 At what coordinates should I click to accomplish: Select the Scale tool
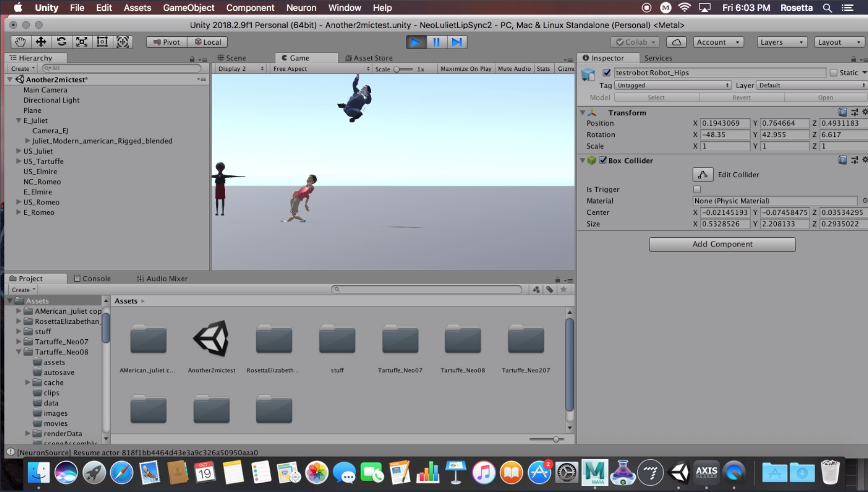point(82,42)
